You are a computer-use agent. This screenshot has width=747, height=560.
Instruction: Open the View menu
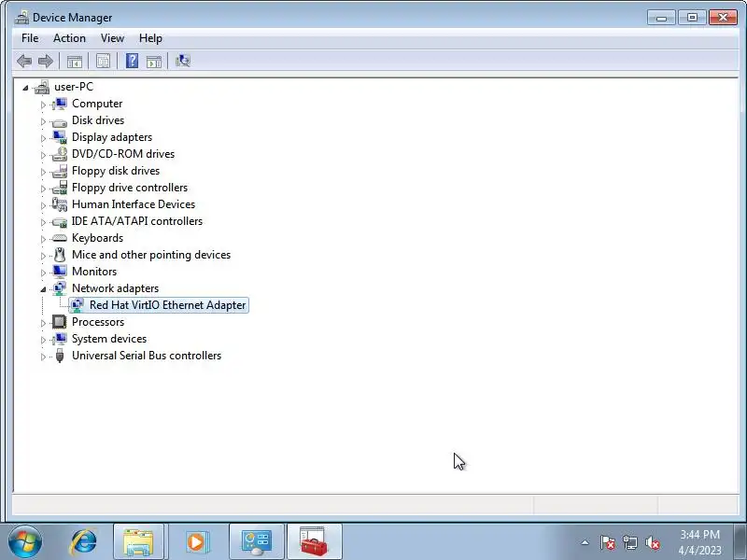click(x=112, y=38)
